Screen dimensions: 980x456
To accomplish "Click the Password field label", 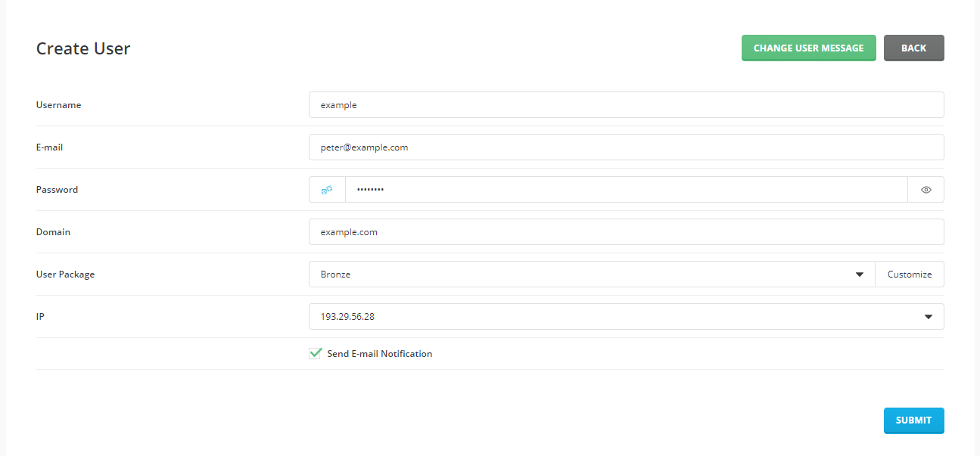I will point(57,190).
